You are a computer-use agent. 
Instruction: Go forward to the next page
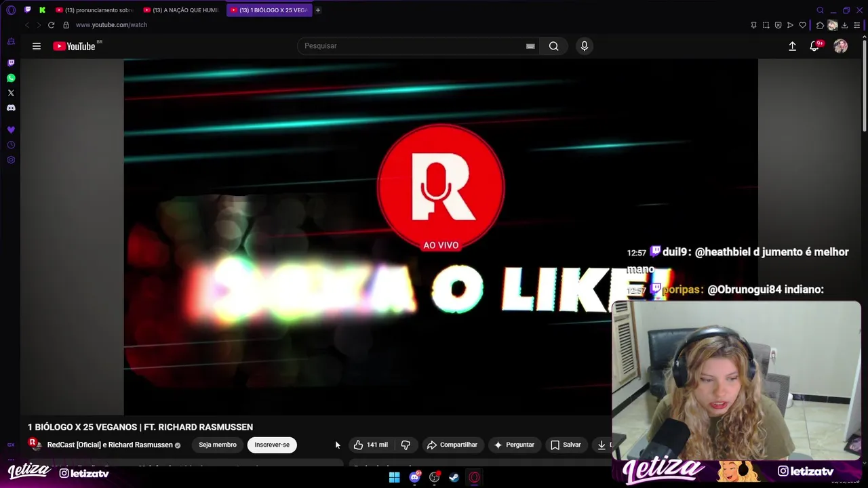[x=39, y=25]
